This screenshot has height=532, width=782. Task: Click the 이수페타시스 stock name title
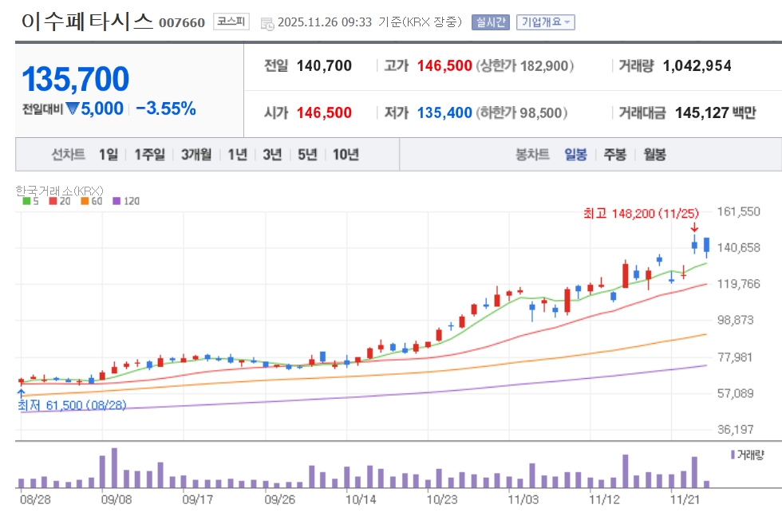click(86, 22)
